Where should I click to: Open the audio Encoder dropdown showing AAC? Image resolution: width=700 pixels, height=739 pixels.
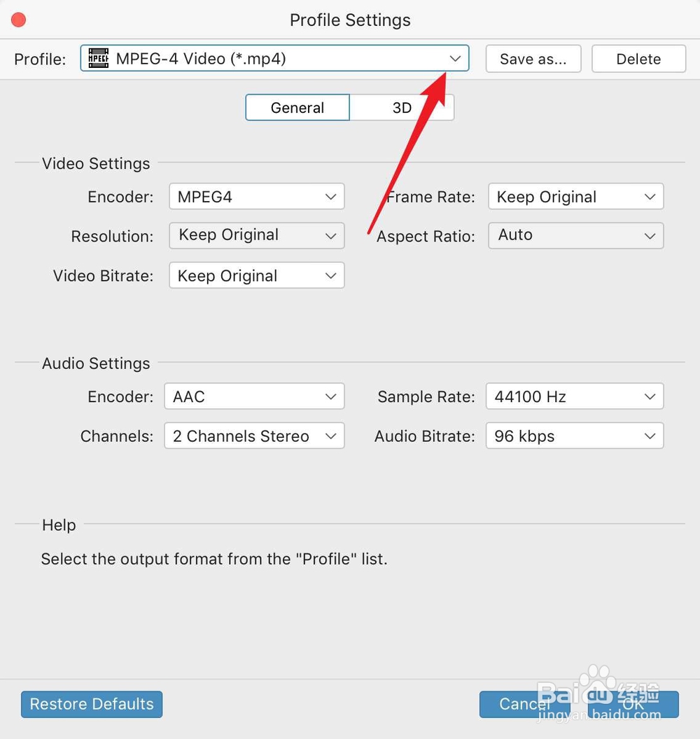click(x=254, y=396)
